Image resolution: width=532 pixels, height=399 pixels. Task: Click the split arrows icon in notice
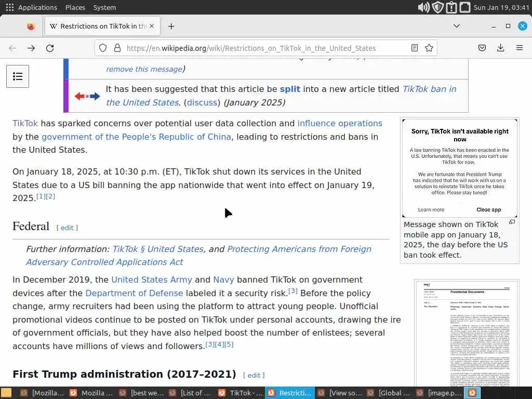tap(87, 96)
